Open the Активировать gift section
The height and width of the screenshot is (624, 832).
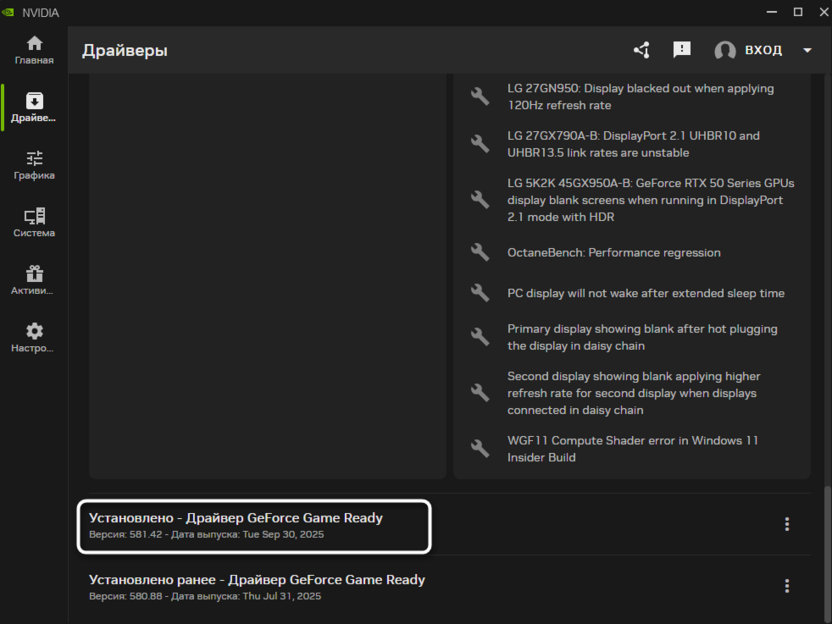[x=34, y=281]
